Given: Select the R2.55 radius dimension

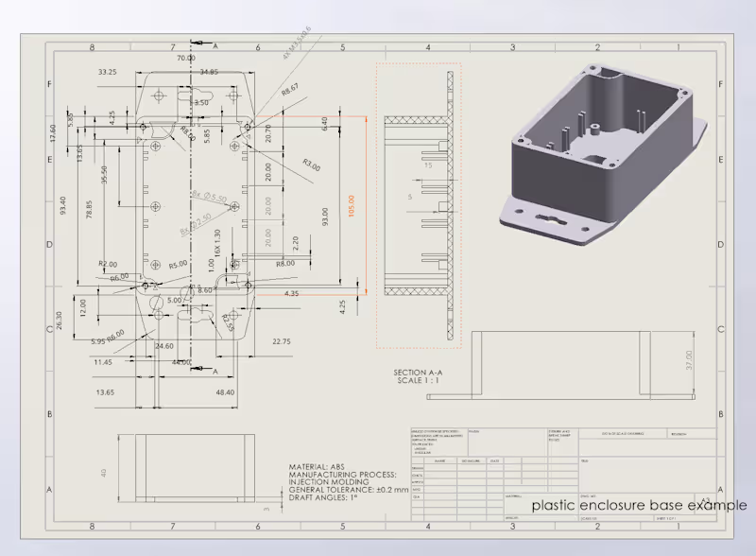Looking at the screenshot, I should click(228, 322).
